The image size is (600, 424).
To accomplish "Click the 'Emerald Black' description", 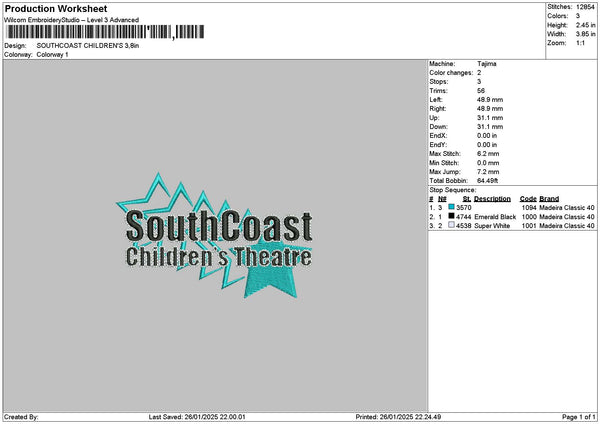I will pos(495,217).
